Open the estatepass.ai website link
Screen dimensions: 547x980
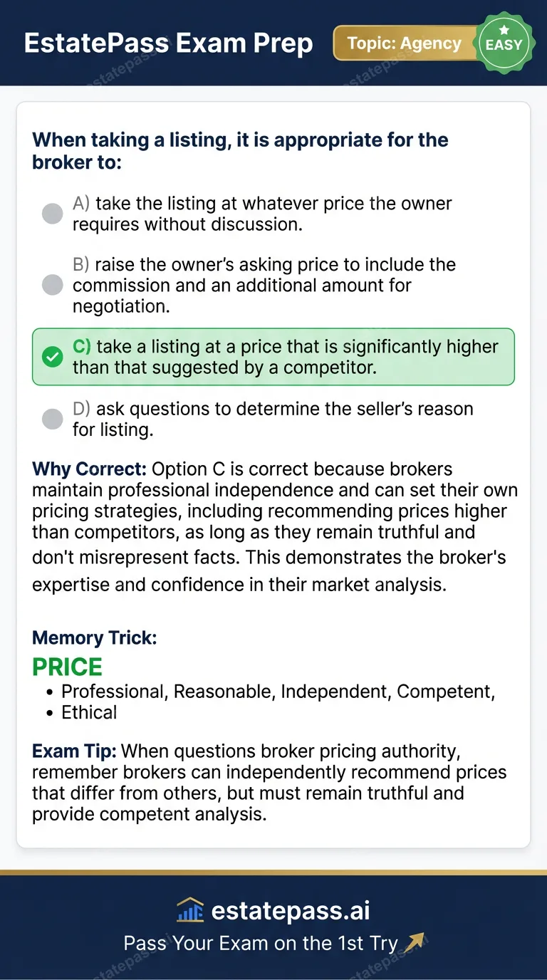292,909
